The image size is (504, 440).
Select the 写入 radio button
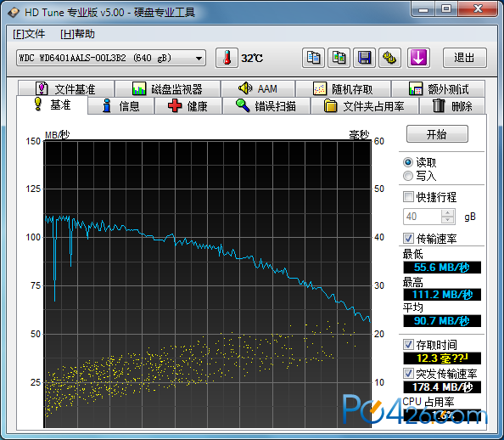tap(408, 176)
